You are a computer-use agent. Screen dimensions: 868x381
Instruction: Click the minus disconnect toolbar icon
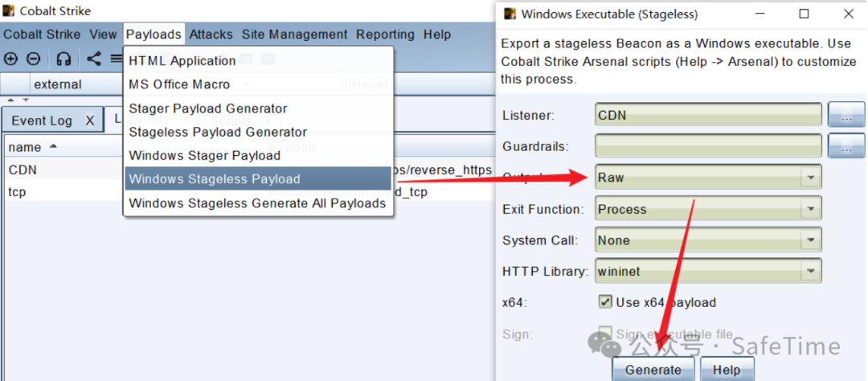pos(33,58)
